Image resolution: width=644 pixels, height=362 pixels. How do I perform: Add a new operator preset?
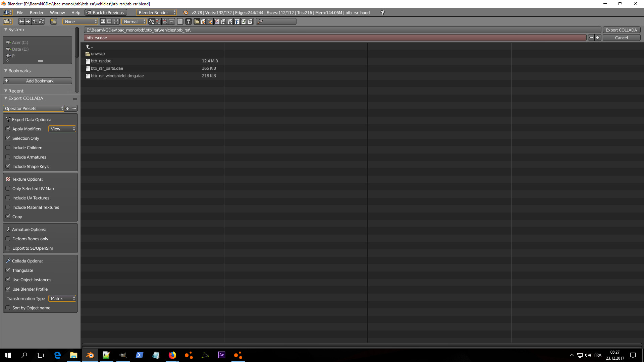(x=67, y=108)
